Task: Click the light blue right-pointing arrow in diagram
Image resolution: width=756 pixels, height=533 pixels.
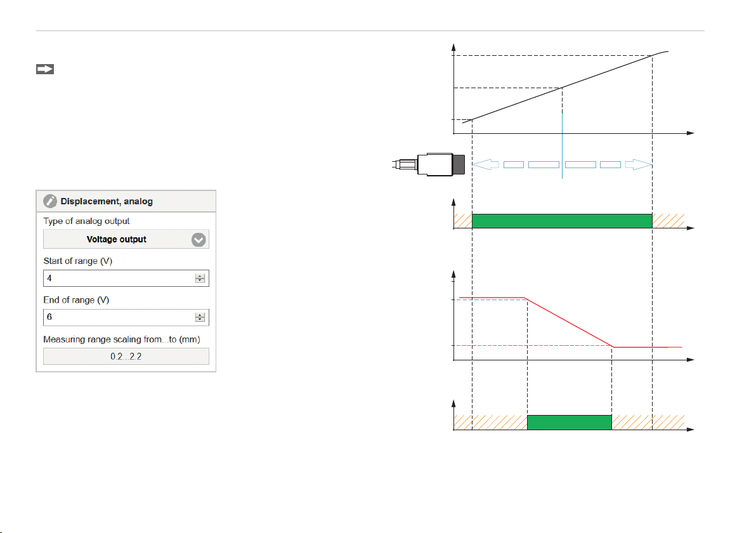Action: point(639,164)
